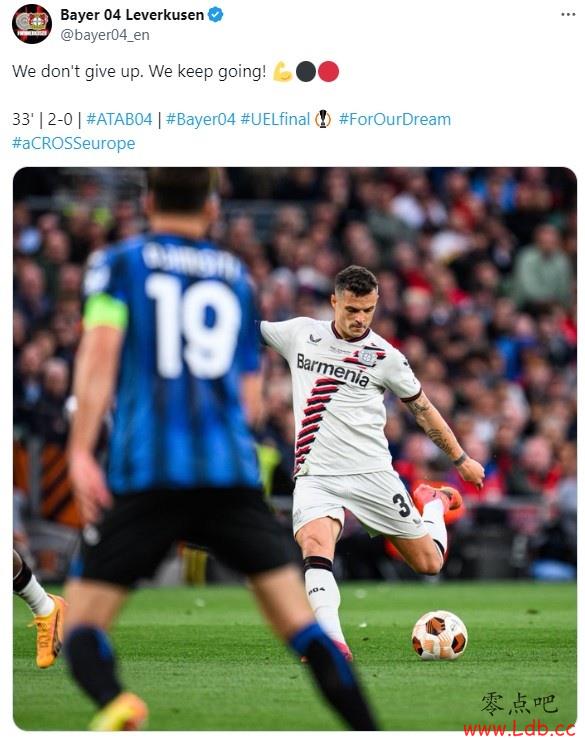Click the red circle emoji
The width and height of the screenshot is (585, 739).
(329, 72)
